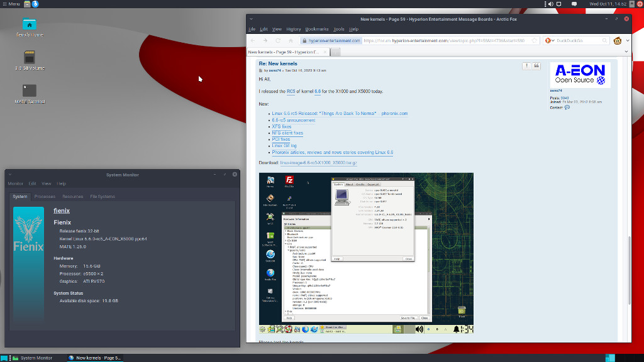The image size is (644, 362).
Task: Switch to the Processes tab
Action: (x=45, y=197)
